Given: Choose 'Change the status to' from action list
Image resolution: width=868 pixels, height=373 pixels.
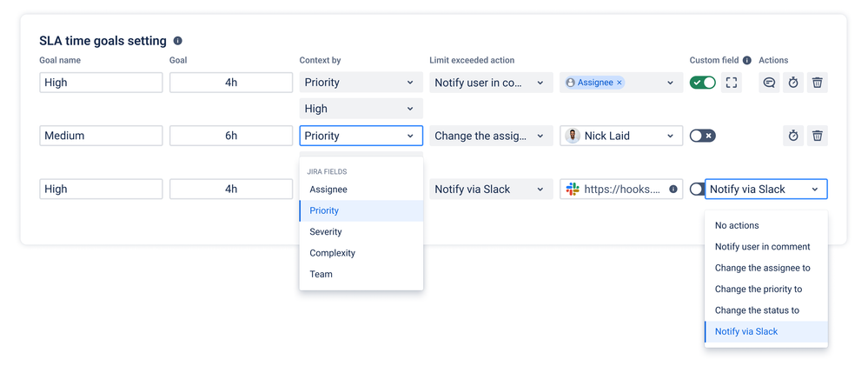Looking at the screenshot, I should 757,310.
